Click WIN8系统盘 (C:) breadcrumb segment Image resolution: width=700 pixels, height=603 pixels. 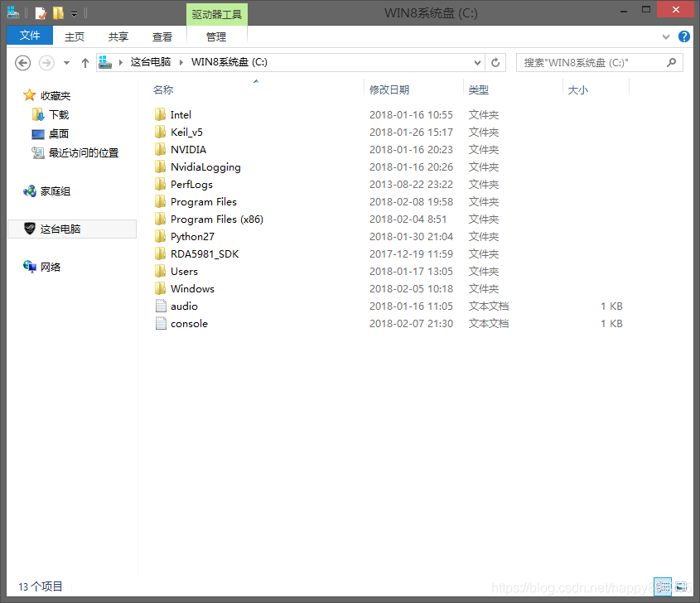(x=229, y=62)
